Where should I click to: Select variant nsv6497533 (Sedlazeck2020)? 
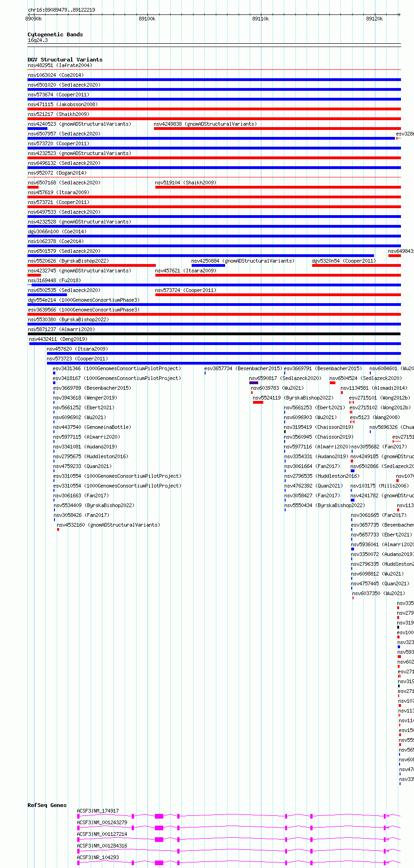click(64, 212)
